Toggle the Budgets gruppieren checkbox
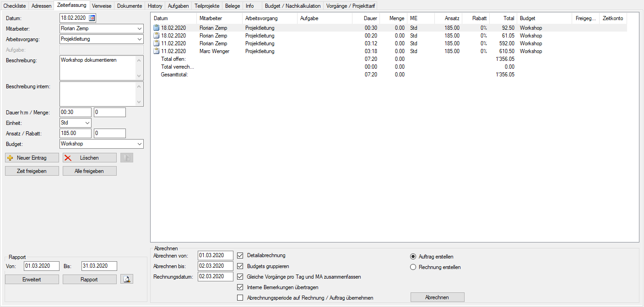Screen dimensions: 644x307 [240, 266]
